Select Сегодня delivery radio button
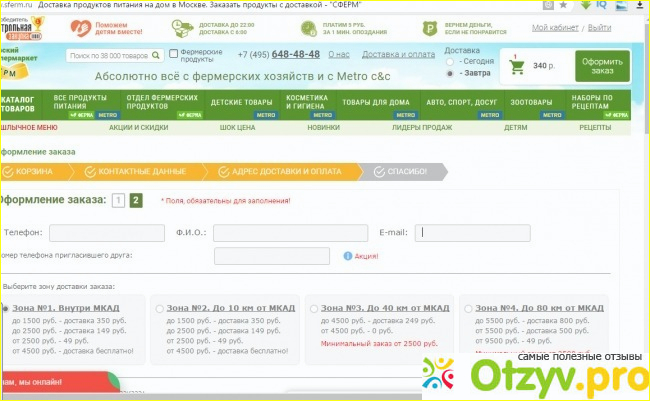Viewport: 650px width, 401px height. (x=450, y=61)
